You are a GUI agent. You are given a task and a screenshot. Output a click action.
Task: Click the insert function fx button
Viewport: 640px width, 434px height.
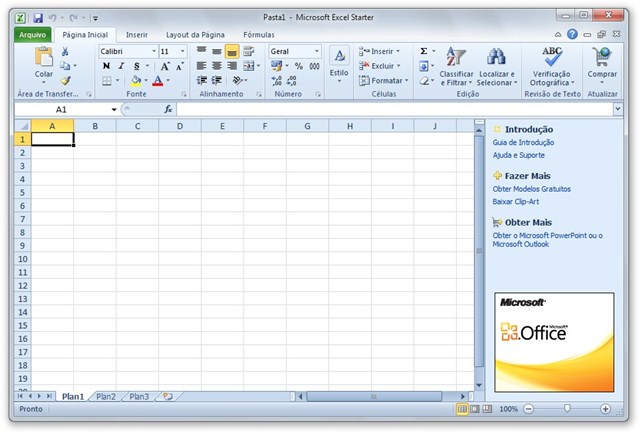[168, 109]
